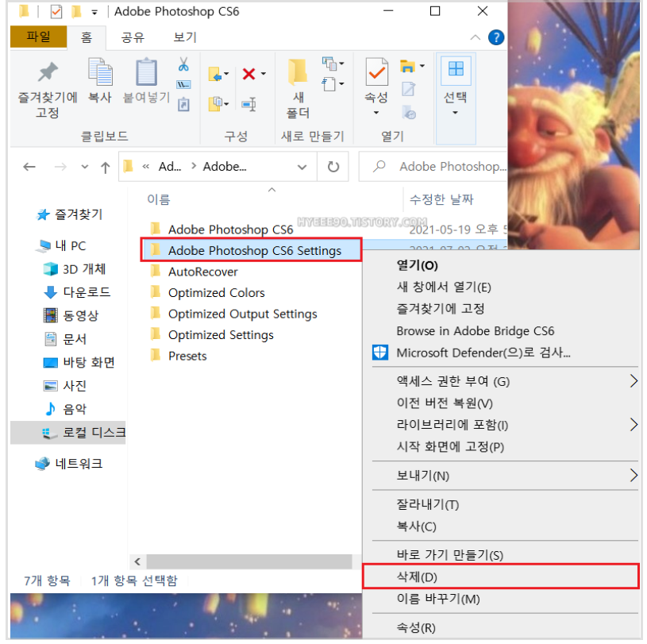Click the quick access properties checkmark icon

coord(56,12)
